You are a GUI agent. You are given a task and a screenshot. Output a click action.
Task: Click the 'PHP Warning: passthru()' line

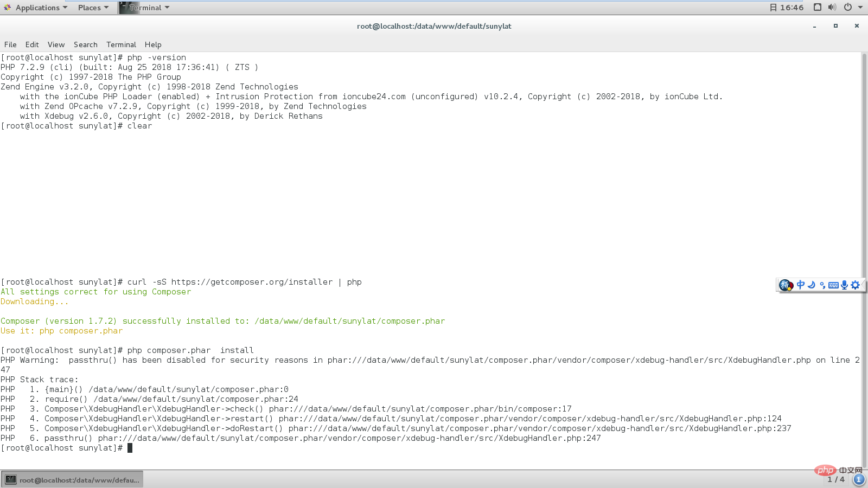point(430,365)
